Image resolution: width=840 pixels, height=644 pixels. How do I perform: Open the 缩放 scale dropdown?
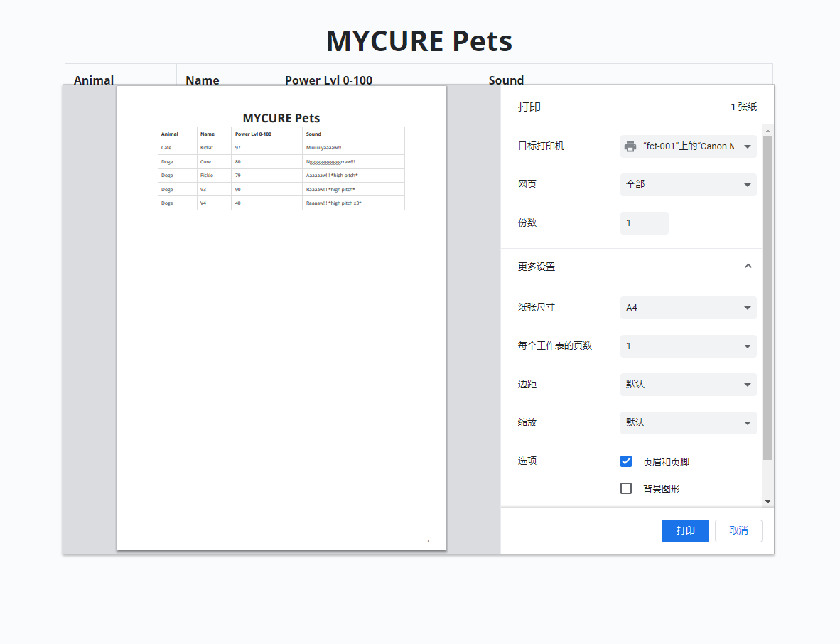(x=689, y=423)
